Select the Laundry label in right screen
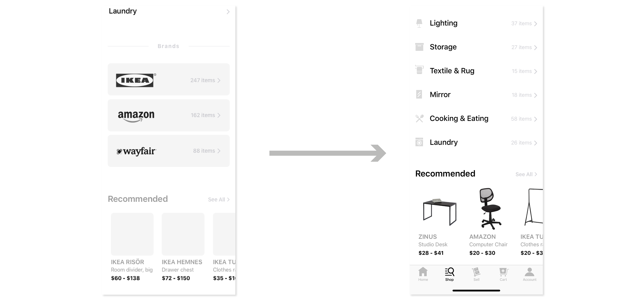This screenshot has width=644, height=300. click(444, 142)
